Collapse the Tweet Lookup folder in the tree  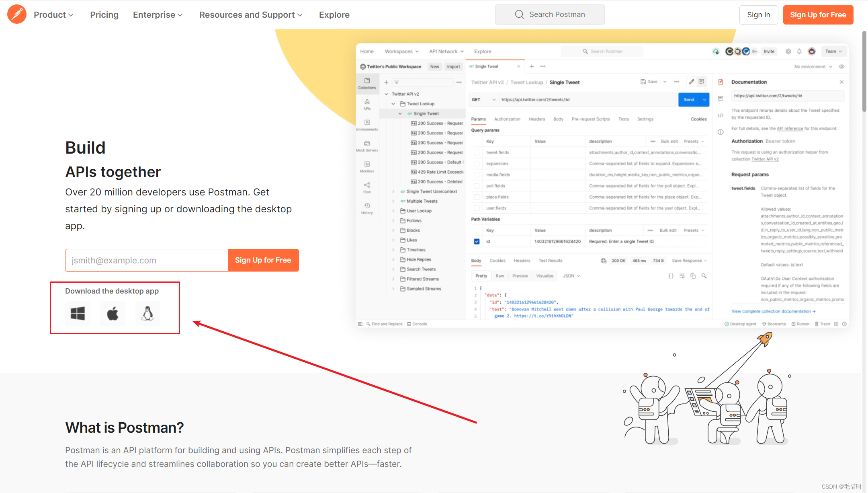point(393,104)
